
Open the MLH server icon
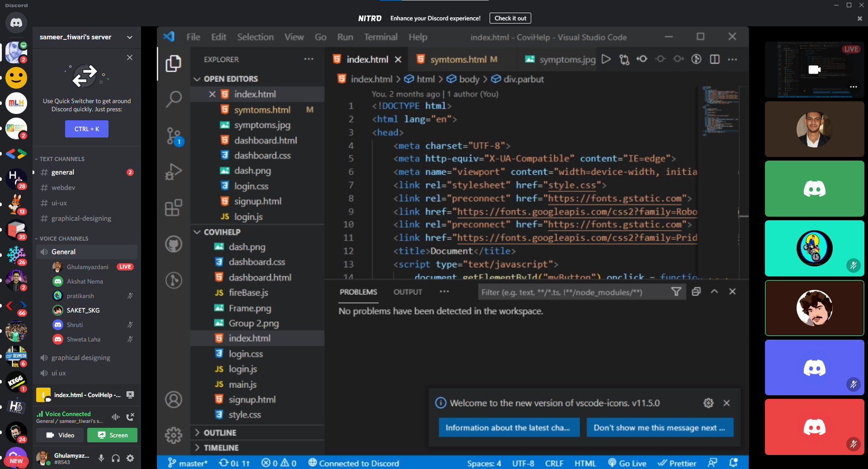click(16, 103)
